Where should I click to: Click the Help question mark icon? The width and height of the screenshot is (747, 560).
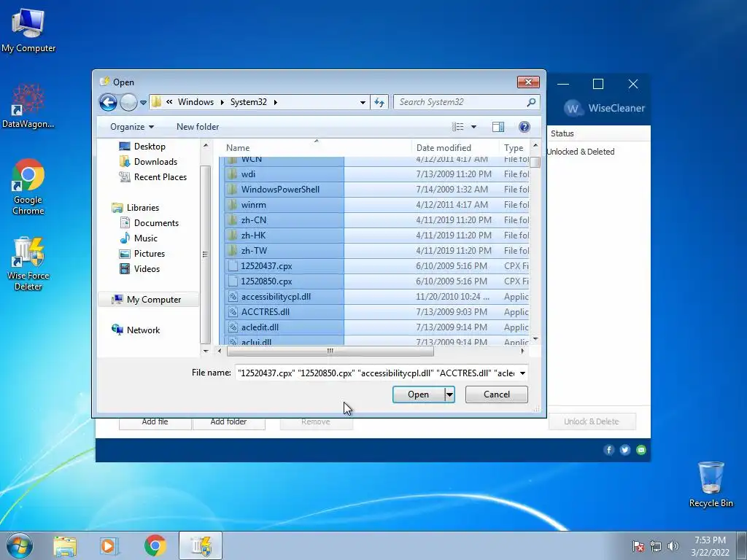pyautogui.click(x=524, y=127)
